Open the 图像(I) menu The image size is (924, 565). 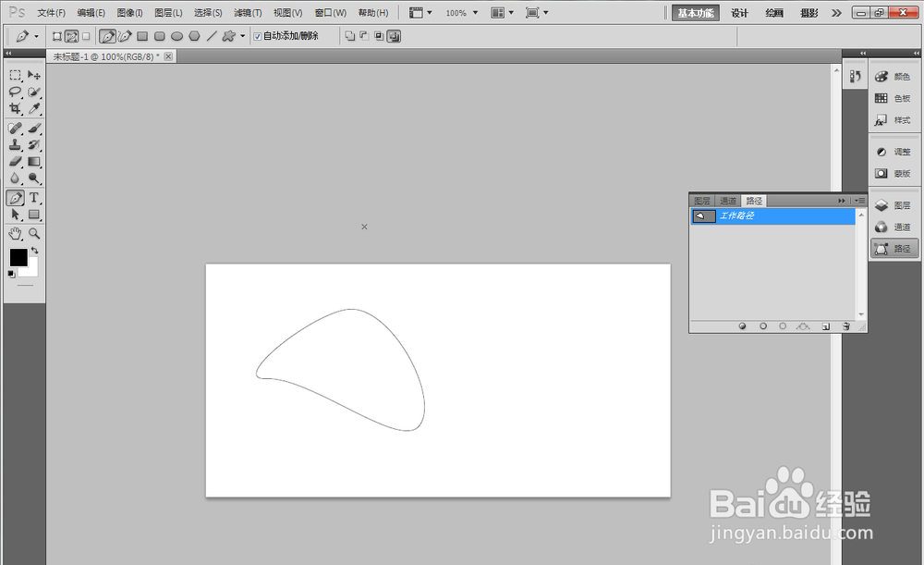coord(129,12)
